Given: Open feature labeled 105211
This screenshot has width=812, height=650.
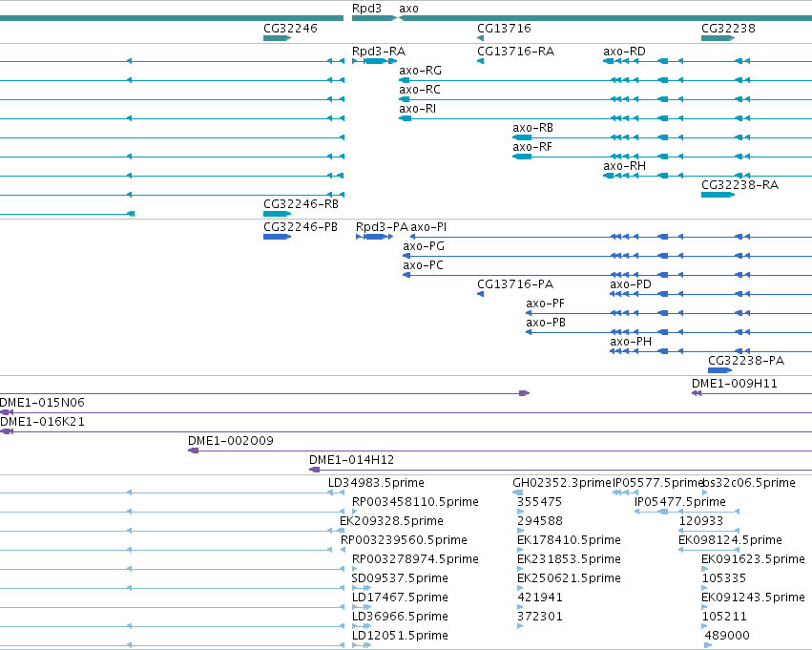Looking at the screenshot, I should click(724, 618).
